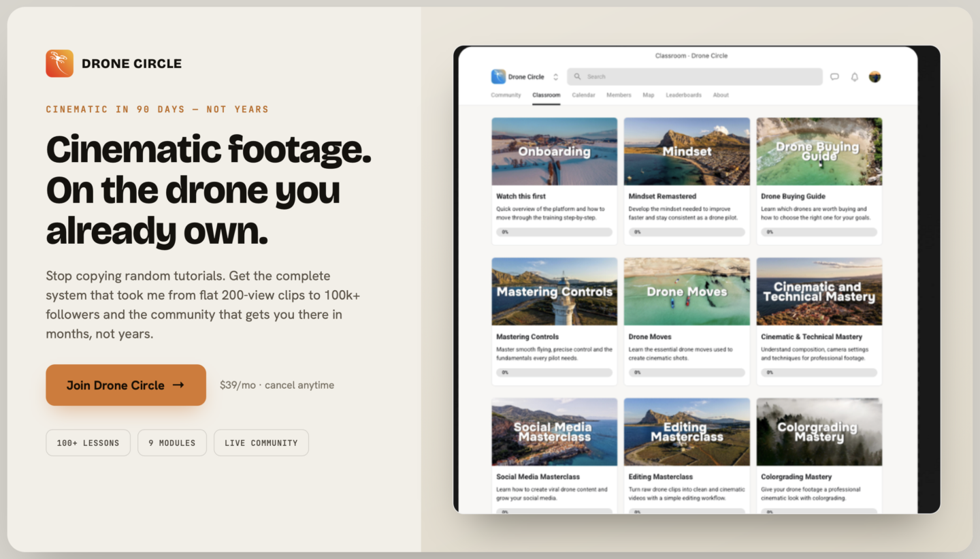Open the notifications bell icon
Screen dimensions: 980x559
[x=855, y=77]
